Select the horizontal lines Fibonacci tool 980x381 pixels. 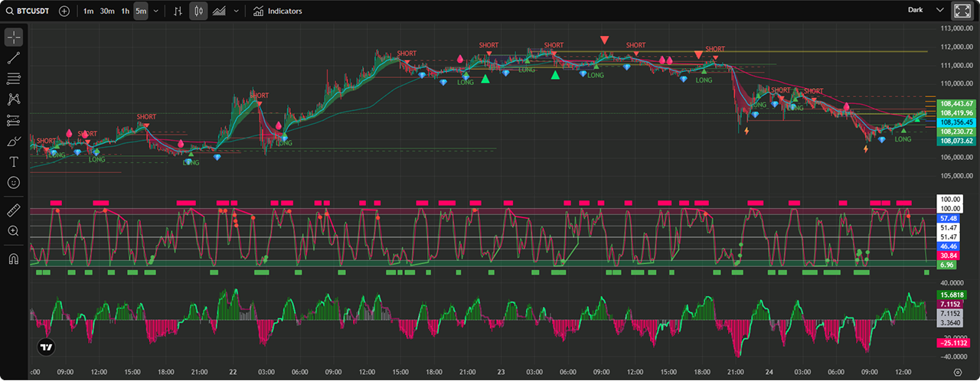click(x=14, y=79)
